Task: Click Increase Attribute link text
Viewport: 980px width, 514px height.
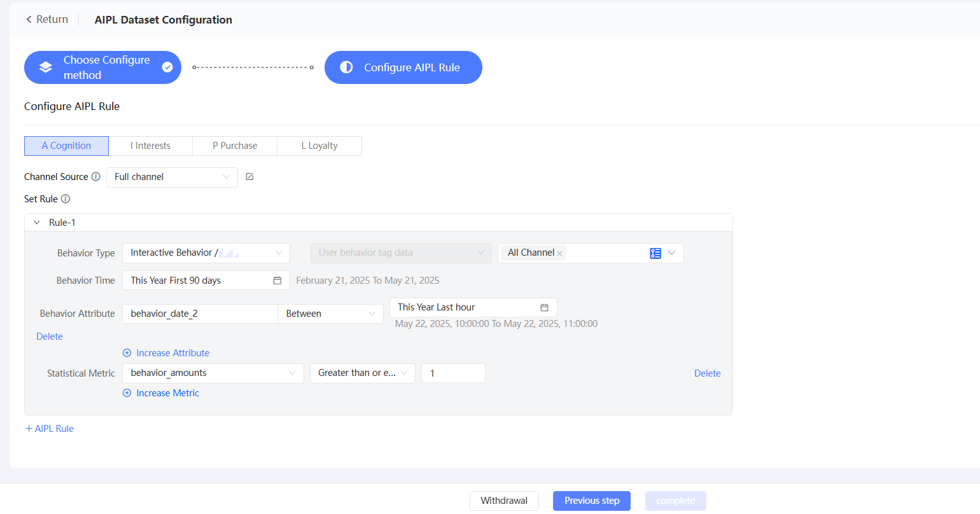Action: [x=173, y=353]
